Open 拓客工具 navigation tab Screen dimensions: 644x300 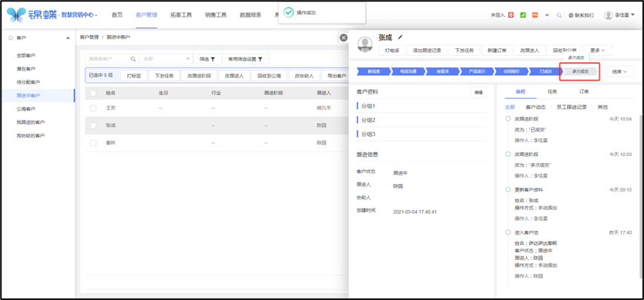[x=181, y=15]
